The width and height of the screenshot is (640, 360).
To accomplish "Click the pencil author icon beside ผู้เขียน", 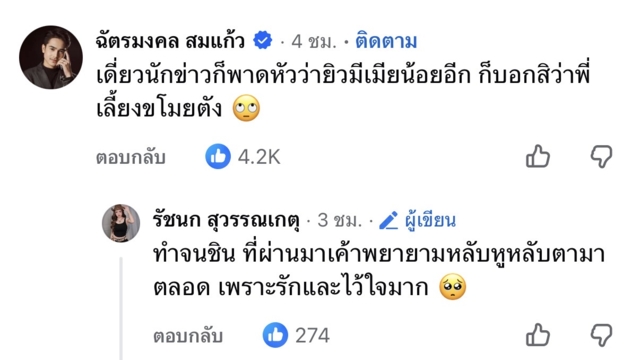I will (388, 220).
